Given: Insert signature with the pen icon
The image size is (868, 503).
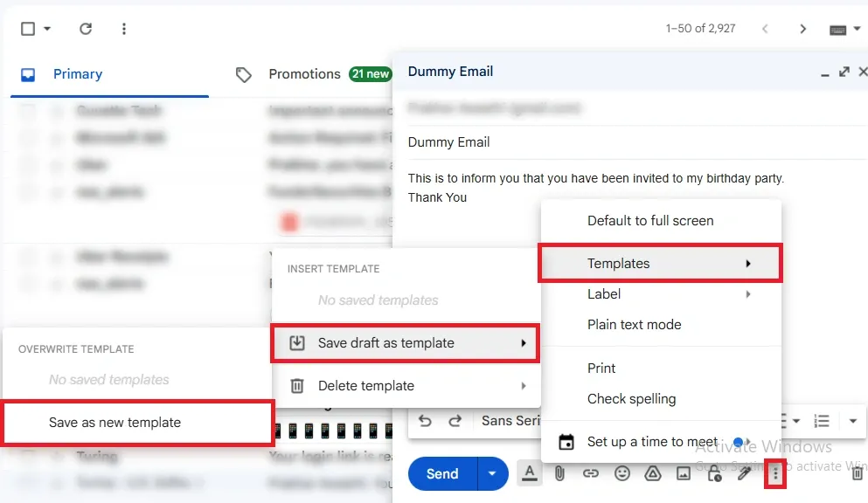Looking at the screenshot, I should pyautogui.click(x=744, y=473).
